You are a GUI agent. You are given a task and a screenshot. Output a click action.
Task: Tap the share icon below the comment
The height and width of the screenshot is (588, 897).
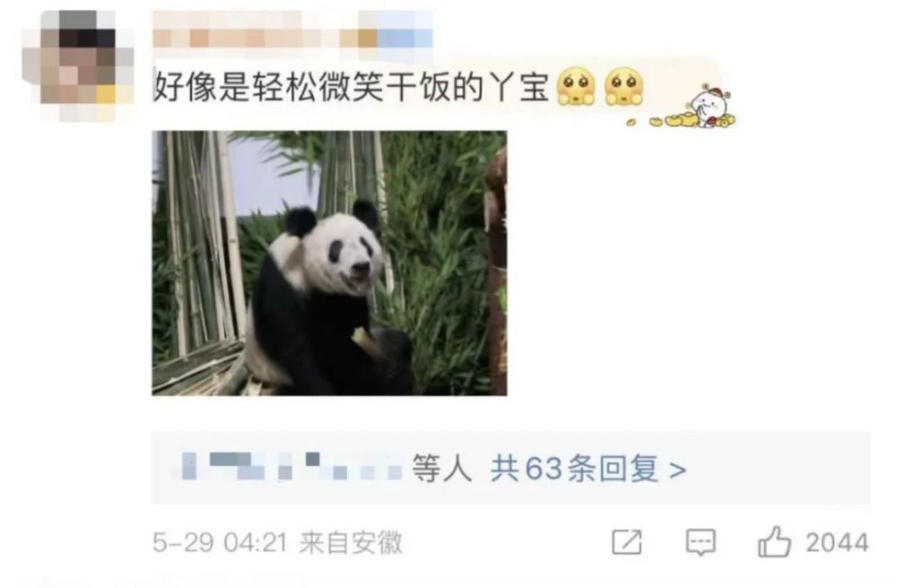click(626, 541)
